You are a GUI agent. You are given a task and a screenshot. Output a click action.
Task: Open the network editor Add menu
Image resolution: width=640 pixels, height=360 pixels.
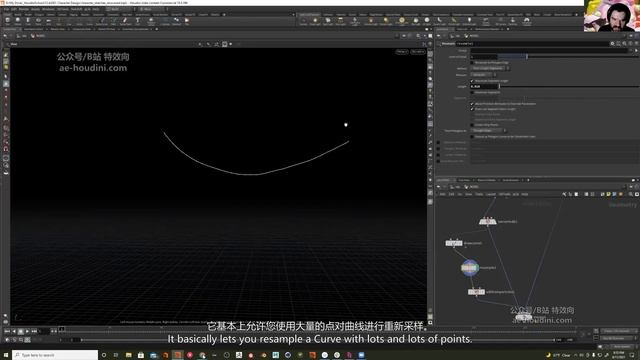pos(442,194)
